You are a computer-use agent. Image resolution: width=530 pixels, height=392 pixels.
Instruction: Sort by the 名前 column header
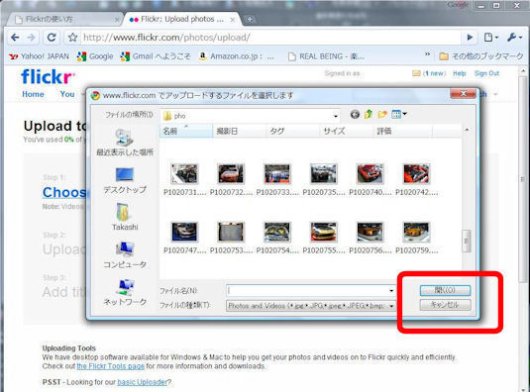click(186, 131)
